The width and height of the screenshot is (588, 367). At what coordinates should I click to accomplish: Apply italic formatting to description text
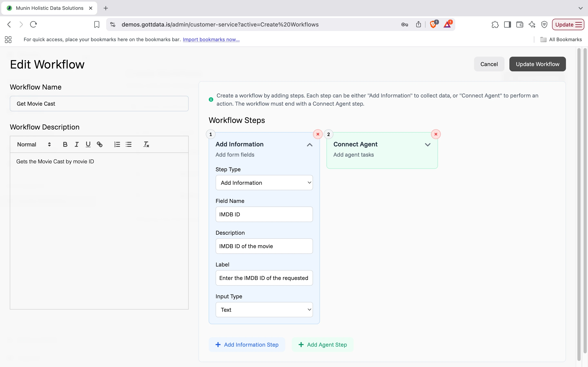pos(77,144)
